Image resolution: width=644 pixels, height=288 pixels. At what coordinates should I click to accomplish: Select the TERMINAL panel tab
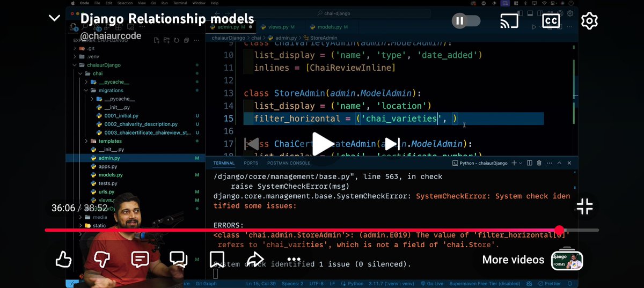(224, 163)
